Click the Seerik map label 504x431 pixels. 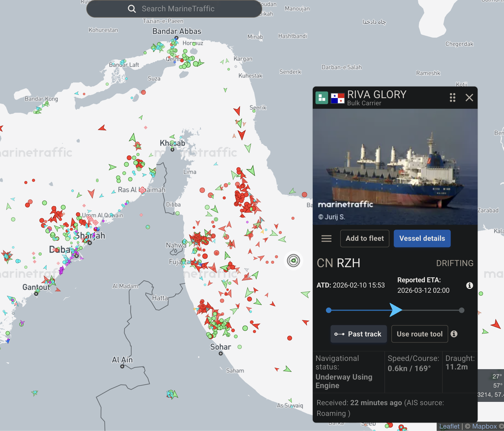[258, 107]
